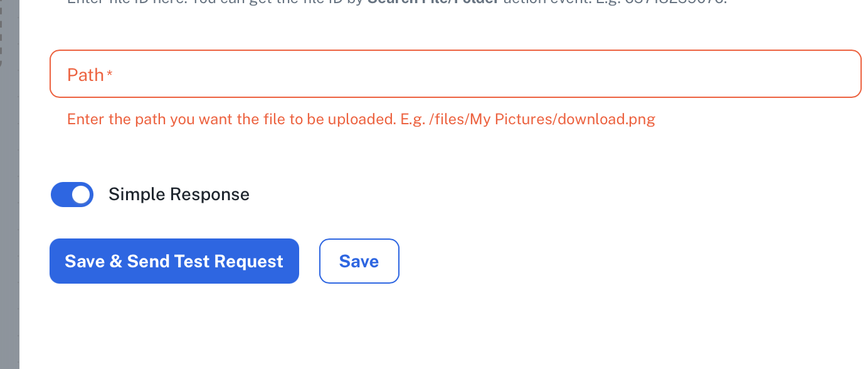This screenshot has width=868, height=369.
Task: Click the gray sidebar strip on left
Action: click(x=9, y=188)
